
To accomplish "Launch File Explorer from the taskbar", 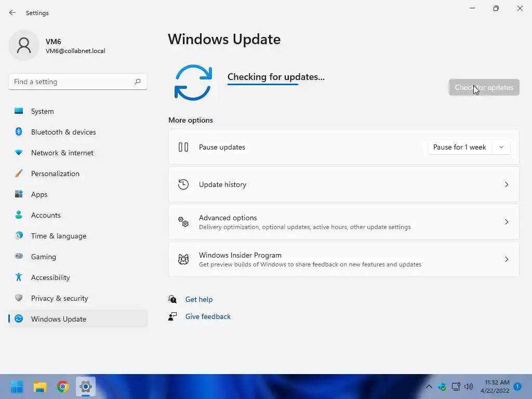I will [40, 387].
